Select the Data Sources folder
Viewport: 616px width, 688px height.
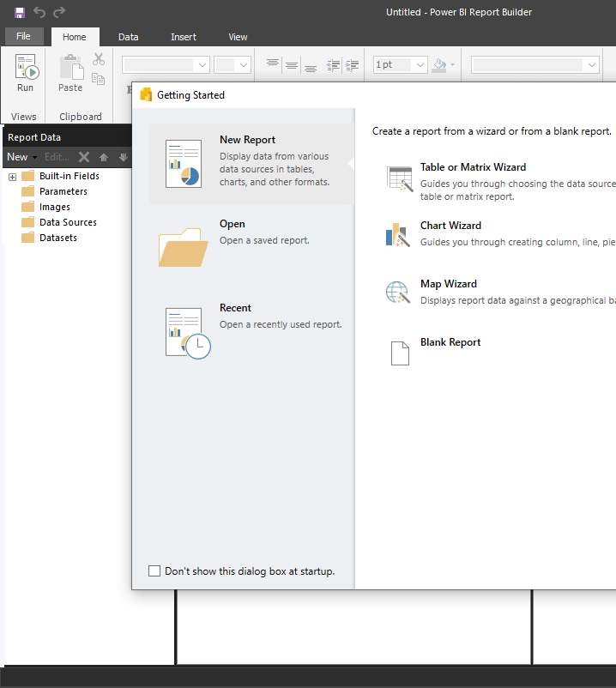[x=68, y=222]
